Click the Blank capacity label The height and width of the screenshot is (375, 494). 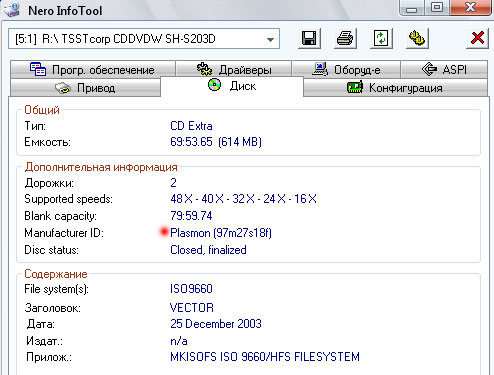pos(61,216)
